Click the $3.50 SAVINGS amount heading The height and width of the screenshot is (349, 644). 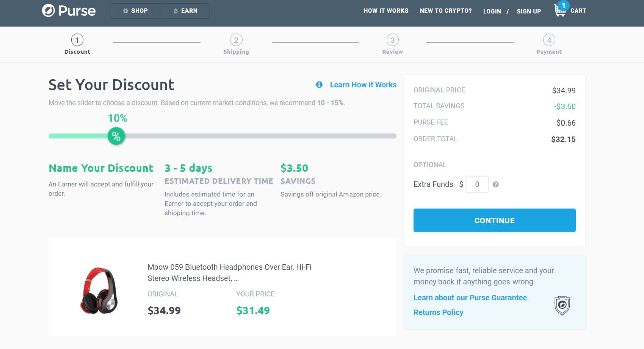click(x=294, y=168)
